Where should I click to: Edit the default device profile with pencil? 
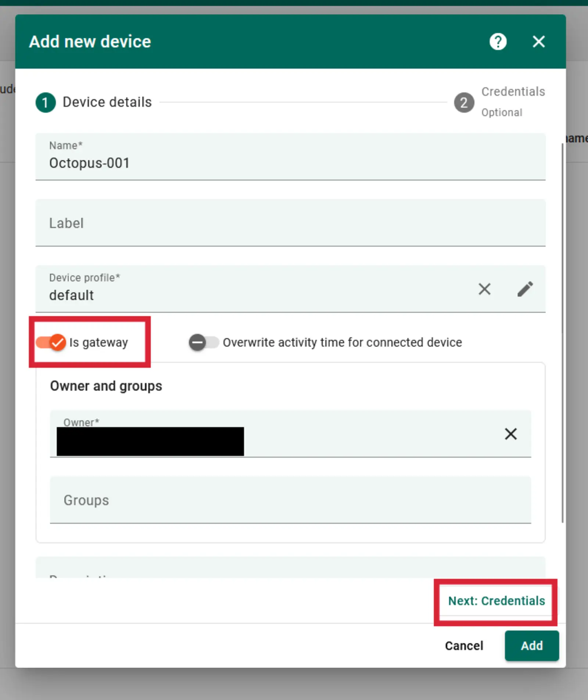click(525, 289)
